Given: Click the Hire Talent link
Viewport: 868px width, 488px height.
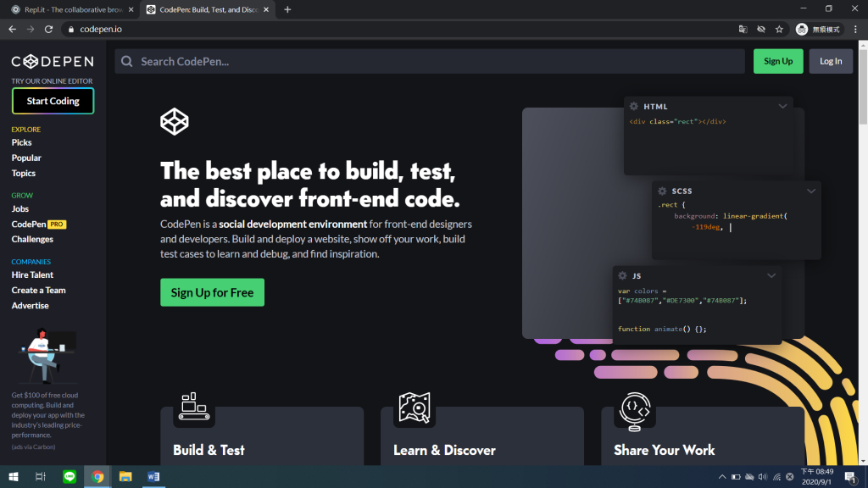Looking at the screenshot, I should point(32,274).
